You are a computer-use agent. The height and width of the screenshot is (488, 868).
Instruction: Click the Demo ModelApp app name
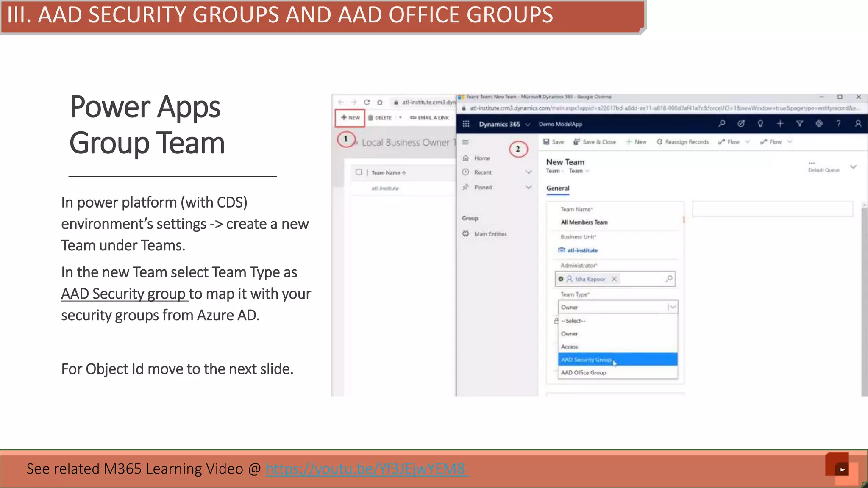[x=560, y=124]
